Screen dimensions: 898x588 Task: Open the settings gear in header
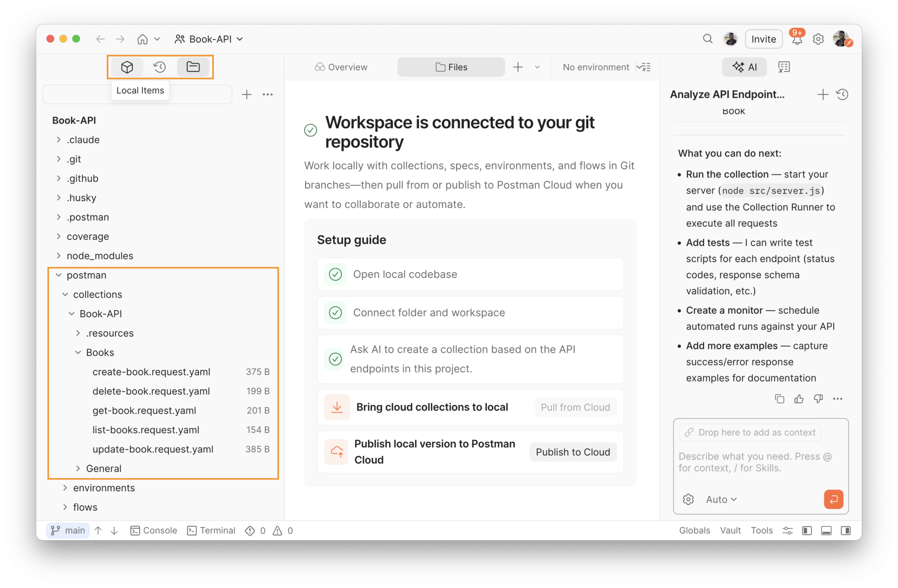(818, 39)
